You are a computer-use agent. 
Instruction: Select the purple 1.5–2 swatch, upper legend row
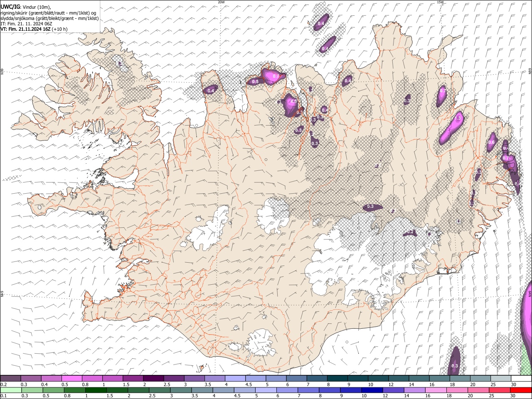(x=133, y=379)
